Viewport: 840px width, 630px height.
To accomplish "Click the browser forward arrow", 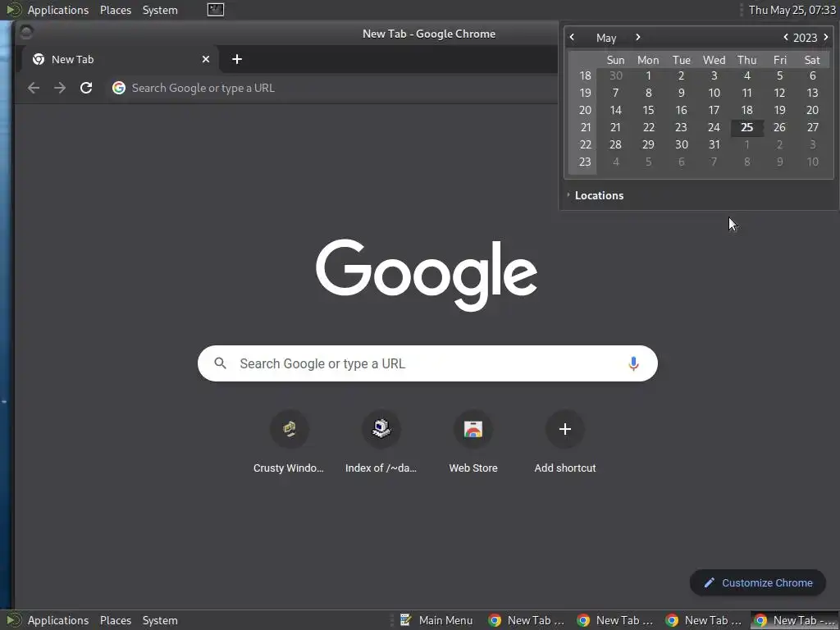I will point(59,88).
